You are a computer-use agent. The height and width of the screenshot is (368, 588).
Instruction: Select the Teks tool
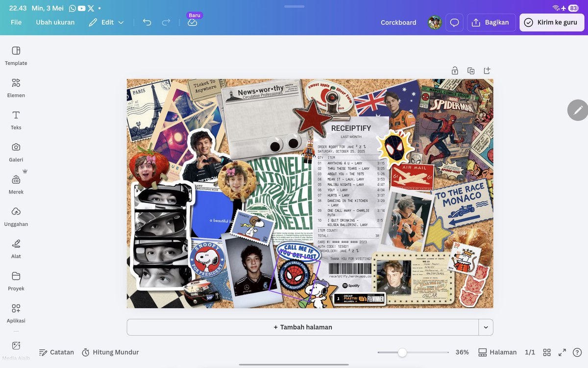pos(16,120)
